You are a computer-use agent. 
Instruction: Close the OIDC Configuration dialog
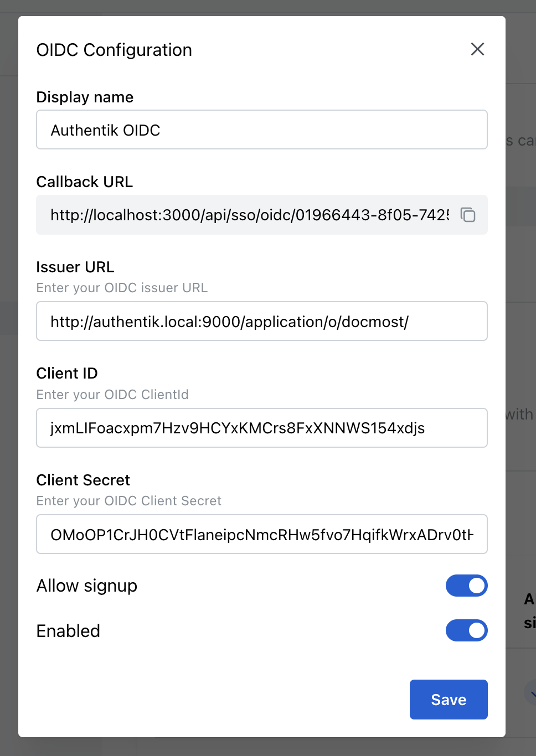pyautogui.click(x=477, y=49)
